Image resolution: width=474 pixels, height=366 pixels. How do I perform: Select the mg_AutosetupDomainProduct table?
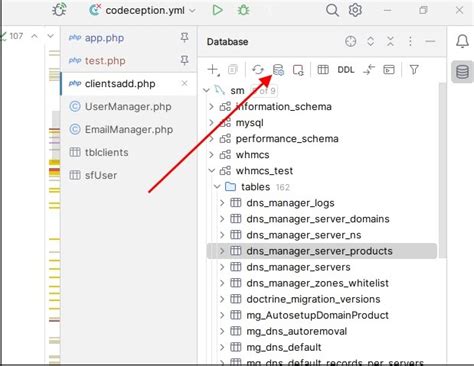click(317, 315)
